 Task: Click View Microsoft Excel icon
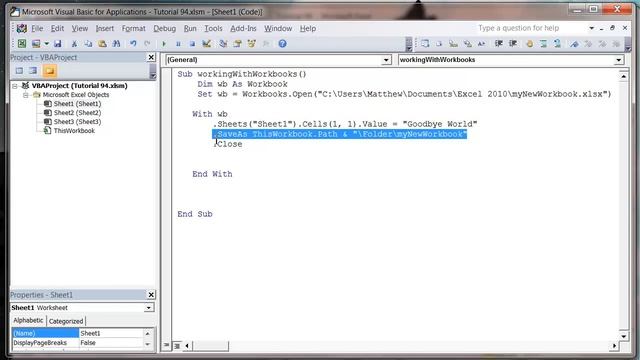(x=22, y=44)
